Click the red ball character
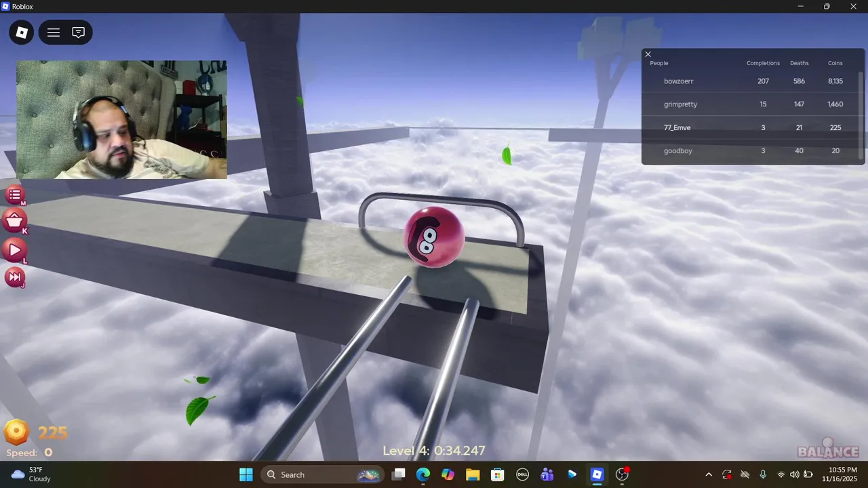 coord(434,237)
